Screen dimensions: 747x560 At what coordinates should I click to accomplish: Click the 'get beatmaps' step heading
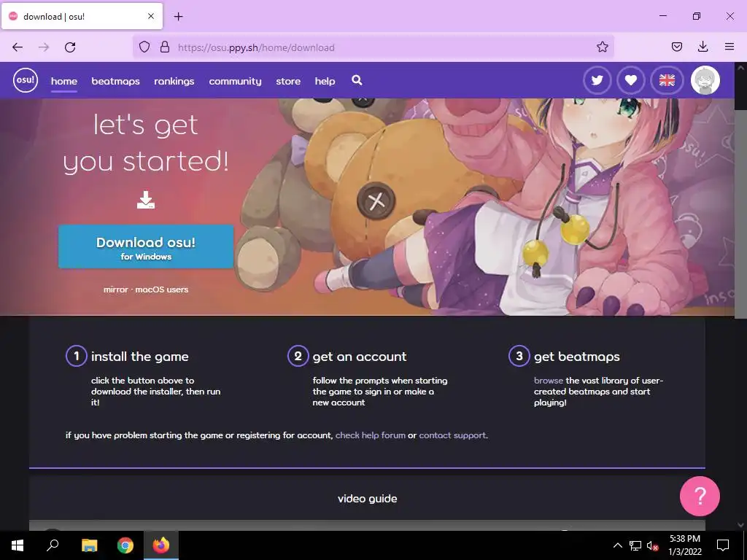[x=577, y=357]
